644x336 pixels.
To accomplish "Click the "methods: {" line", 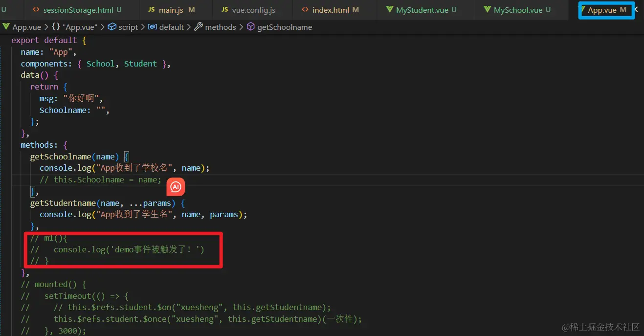I will [x=44, y=145].
